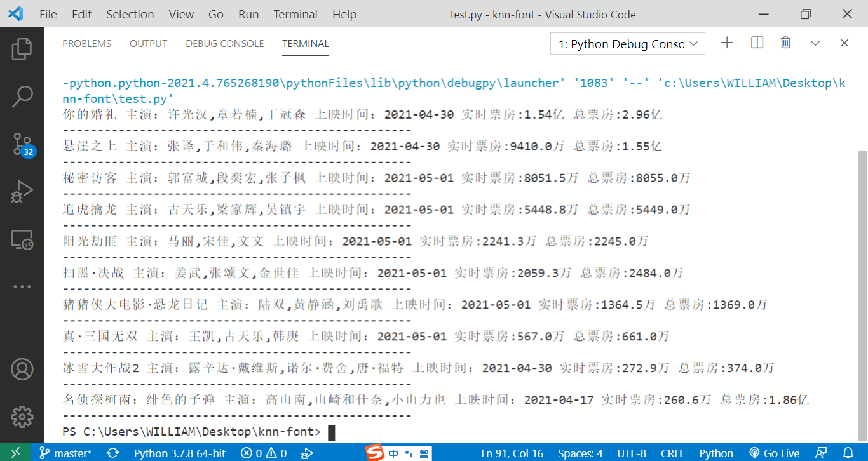This screenshot has height=461, width=868.
Task: Click Sogou input method S icon
Action: click(376, 453)
